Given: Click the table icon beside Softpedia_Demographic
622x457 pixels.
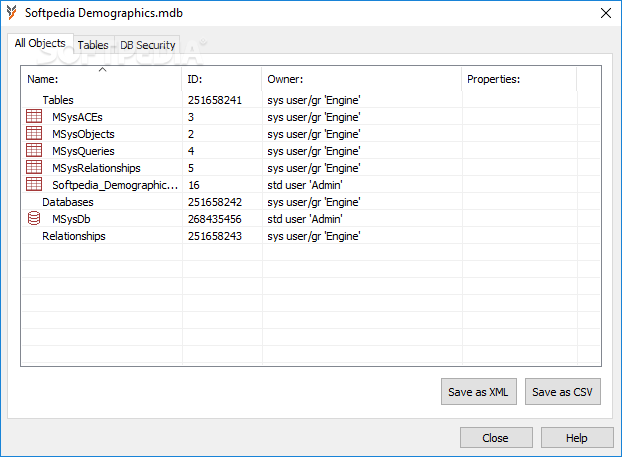Looking at the screenshot, I should (34, 185).
